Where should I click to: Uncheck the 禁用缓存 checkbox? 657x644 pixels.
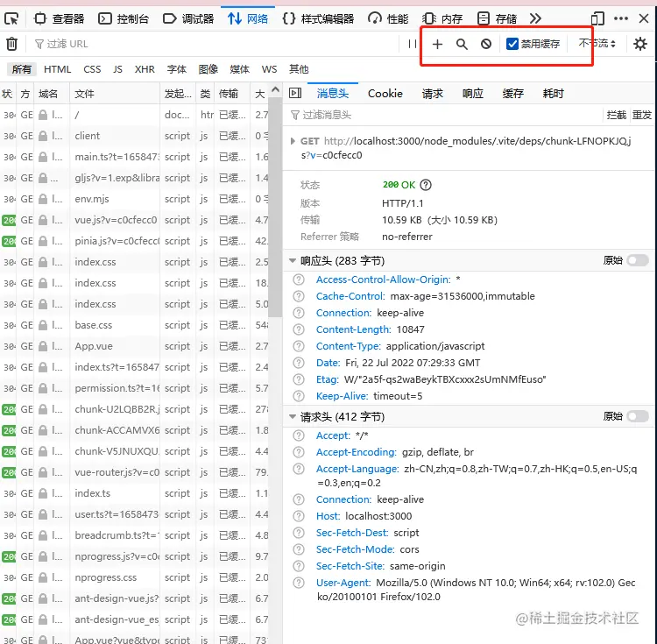[x=512, y=44]
